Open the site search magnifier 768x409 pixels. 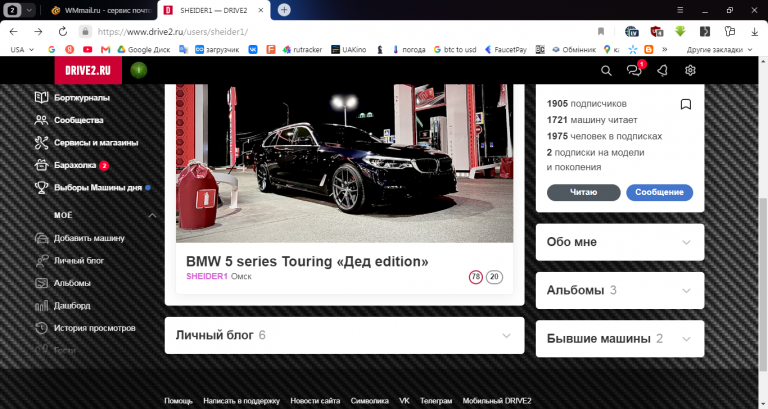click(606, 71)
